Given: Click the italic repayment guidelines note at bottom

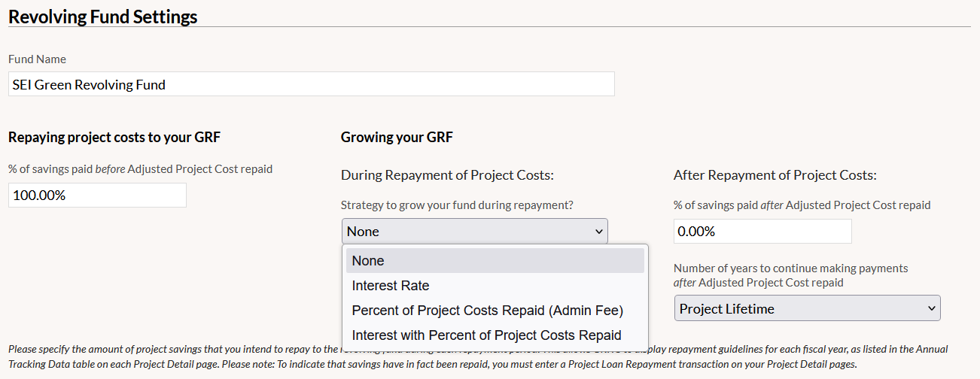Looking at the screenshot, I should (478, 356).
